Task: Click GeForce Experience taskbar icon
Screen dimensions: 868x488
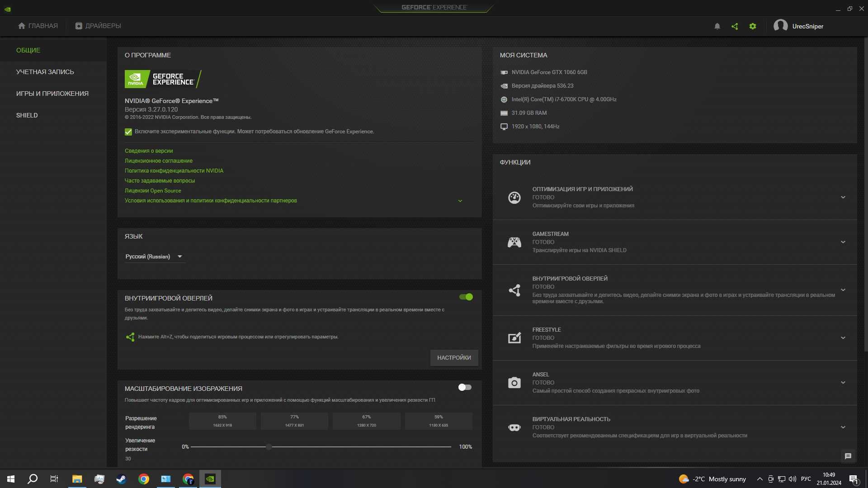Action: click(x=210, y=479)
